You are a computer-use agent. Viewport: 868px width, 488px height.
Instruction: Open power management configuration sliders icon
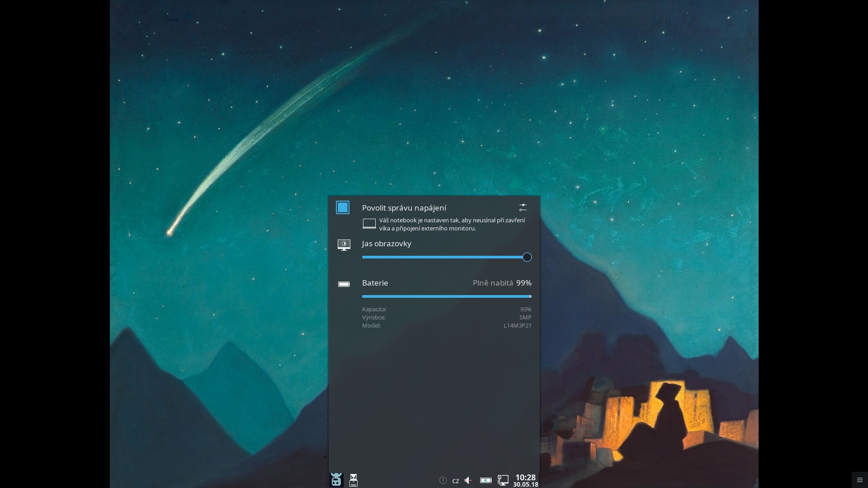[523, 207]
